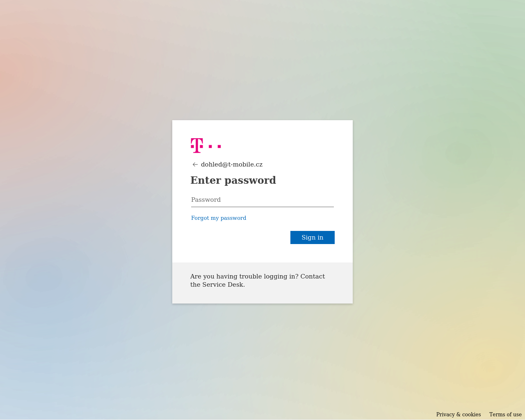
Task: Click the gray help panel under the form
Action: tap(262, 283)
